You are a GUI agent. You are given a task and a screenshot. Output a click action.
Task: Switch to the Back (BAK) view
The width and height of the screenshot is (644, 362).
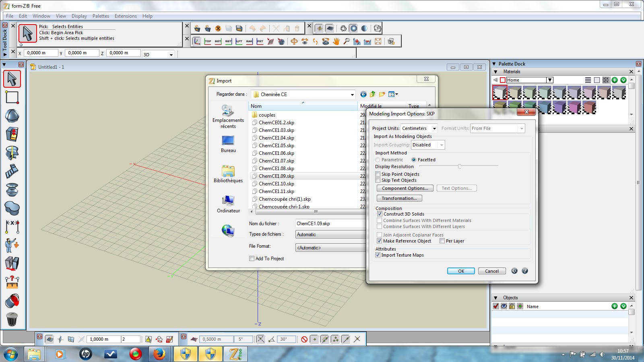(x=250, y=41)
